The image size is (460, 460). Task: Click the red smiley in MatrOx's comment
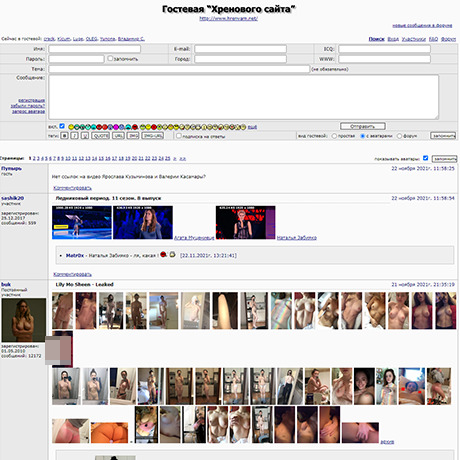pyautogui.click(x=163, y=254)
